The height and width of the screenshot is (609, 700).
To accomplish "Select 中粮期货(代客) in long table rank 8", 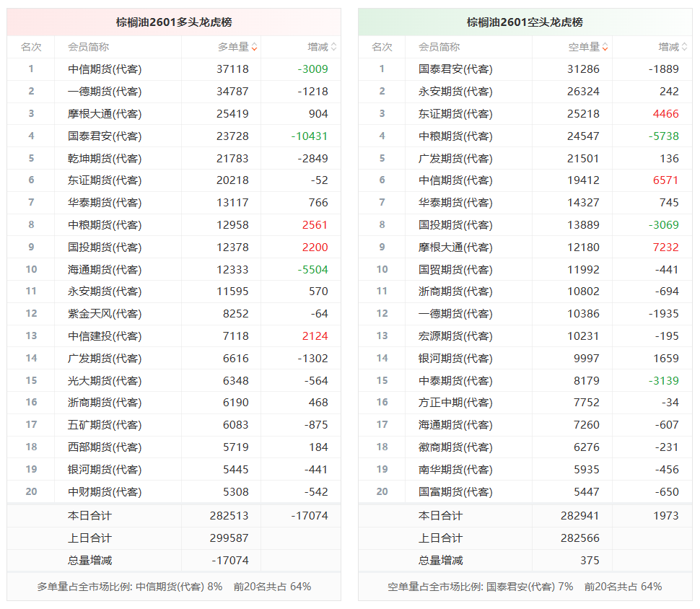I will 105,225.
